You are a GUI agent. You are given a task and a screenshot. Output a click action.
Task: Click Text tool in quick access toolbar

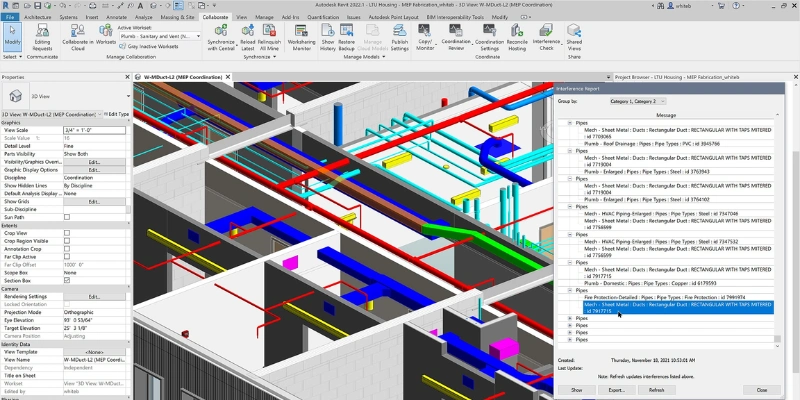(141, 6)
